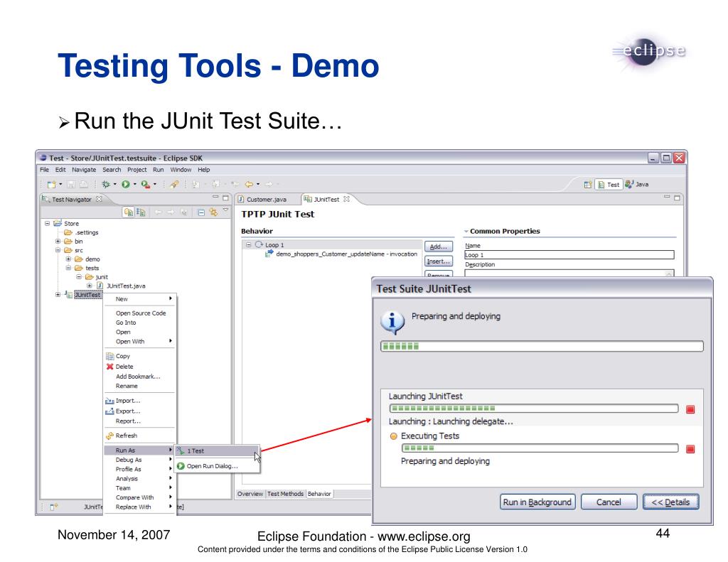
Task: Choose Run As in the context menu
Action: [x=139, y=450]
